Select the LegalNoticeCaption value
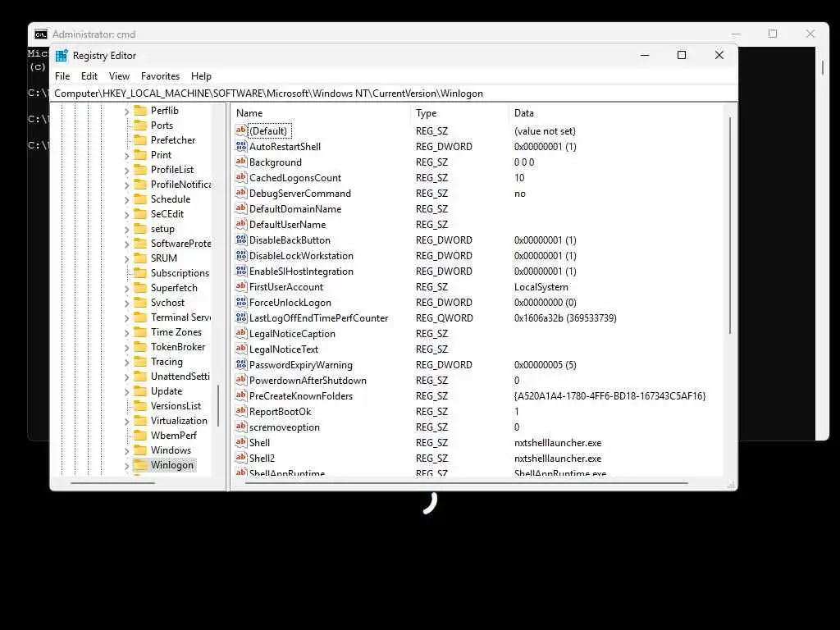The height and width of the screenshot is (630, 840). click(292, 334)
